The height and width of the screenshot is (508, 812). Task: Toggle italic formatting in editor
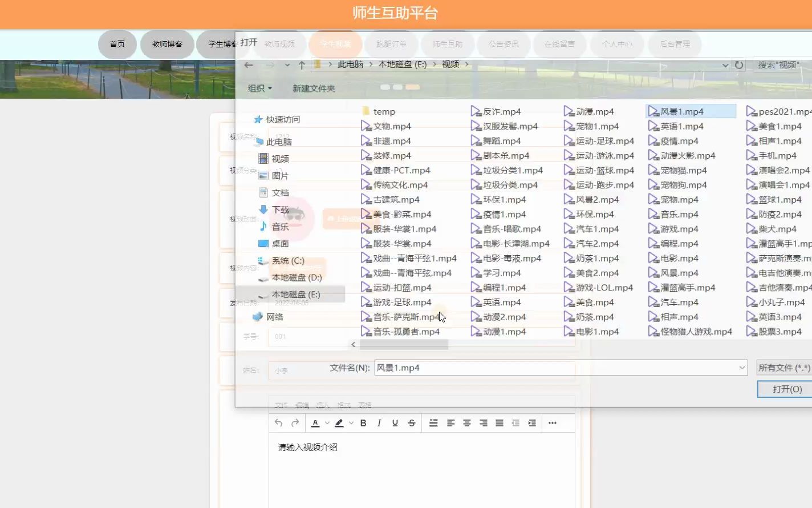click(x=379, y=423)
